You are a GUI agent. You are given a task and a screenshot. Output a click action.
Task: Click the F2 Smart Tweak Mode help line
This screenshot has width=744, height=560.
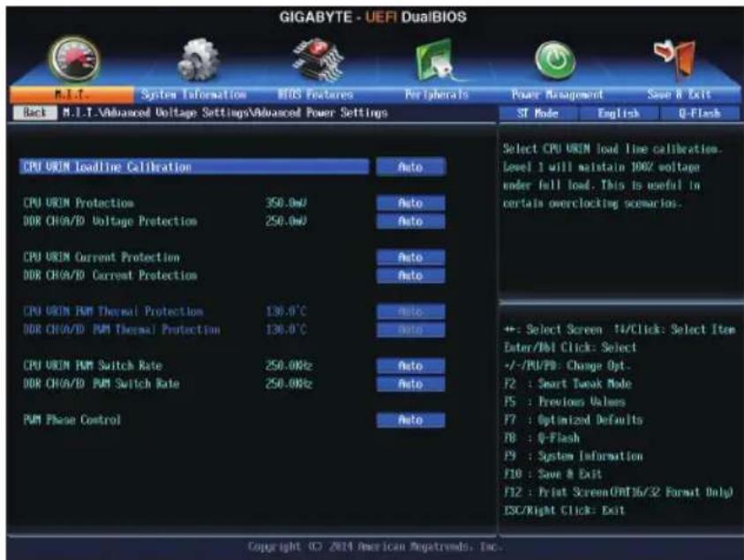coord(567,384)
